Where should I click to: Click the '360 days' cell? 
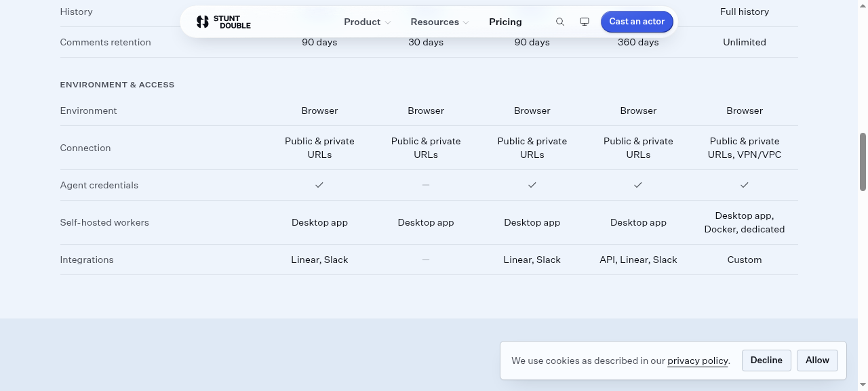638,42
